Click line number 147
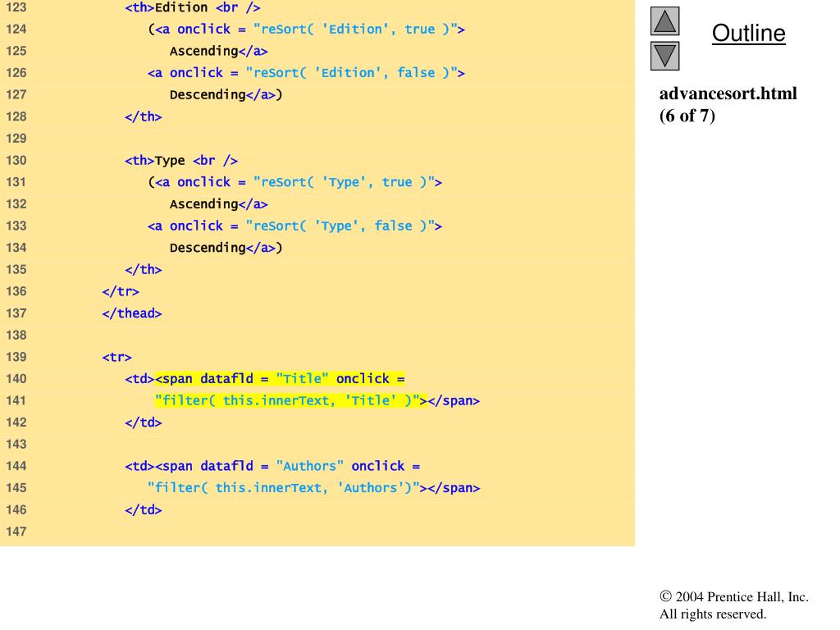This screenshot has height=630, width=840. (16, 532)
